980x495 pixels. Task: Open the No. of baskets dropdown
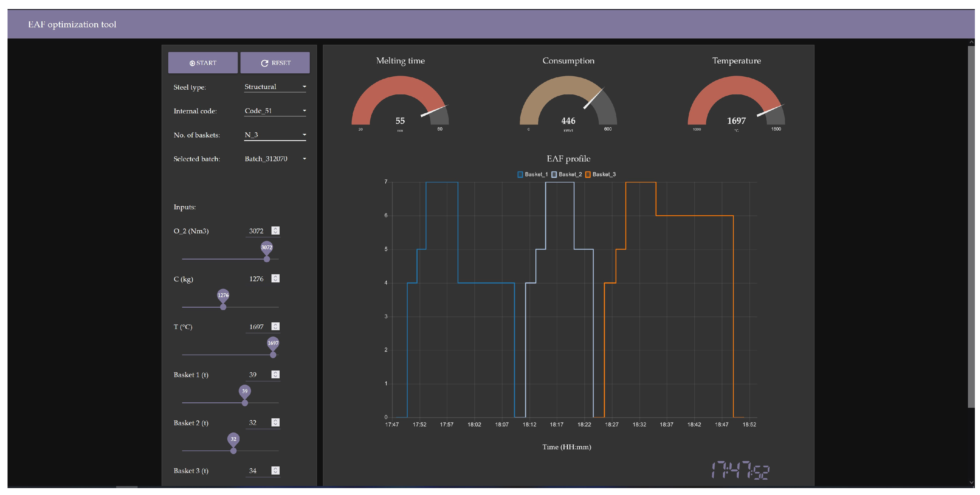(275, 135)
